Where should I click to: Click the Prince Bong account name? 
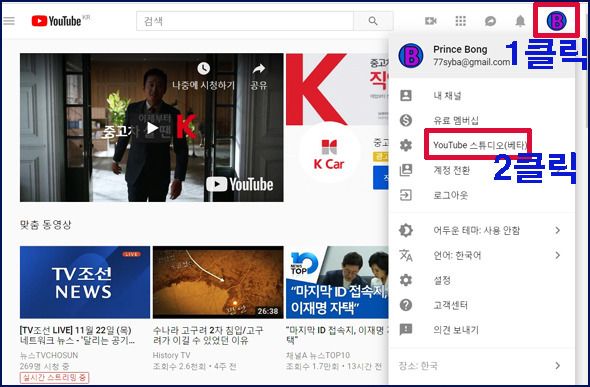(460, 49)
